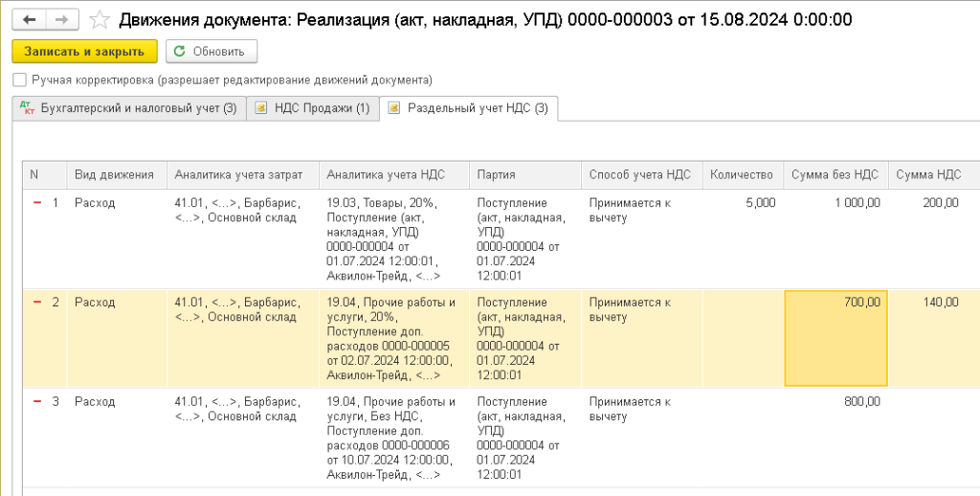The image size is (980, 496).
Task: Click 19.04 Прочие работы 20% analytics cell
Action: (393, 338)
